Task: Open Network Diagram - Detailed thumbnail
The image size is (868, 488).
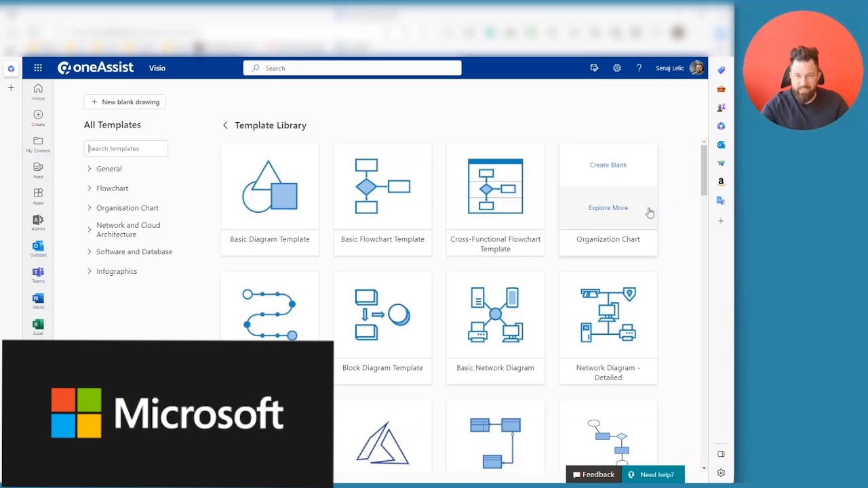Action: click(x=608, y=314)
